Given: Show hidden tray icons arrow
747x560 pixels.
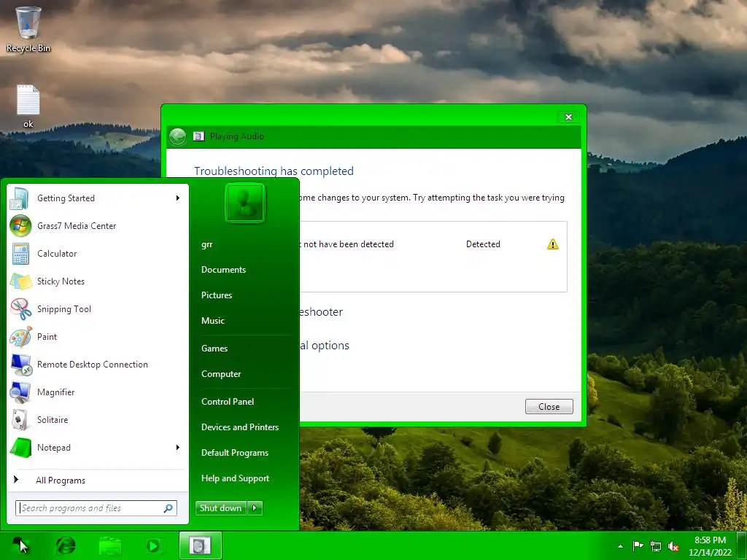Looking at the screenshot, I should point(620,546).
